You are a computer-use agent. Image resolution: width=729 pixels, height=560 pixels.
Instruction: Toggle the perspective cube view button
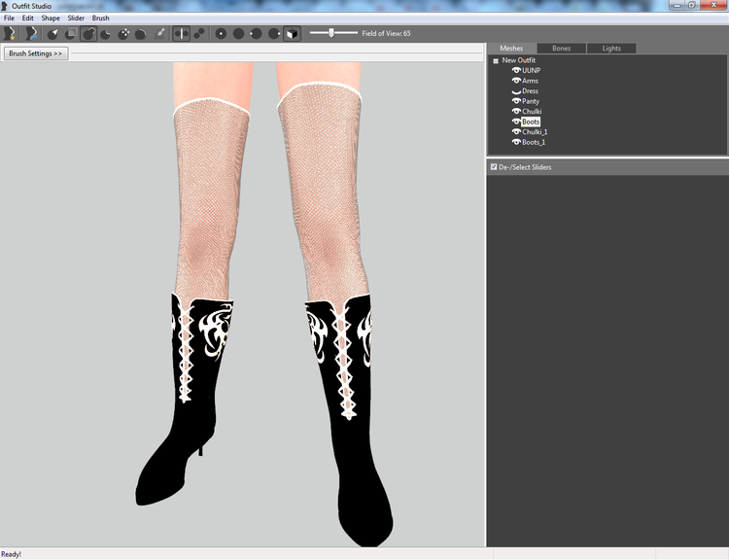[x=292, y=33]
